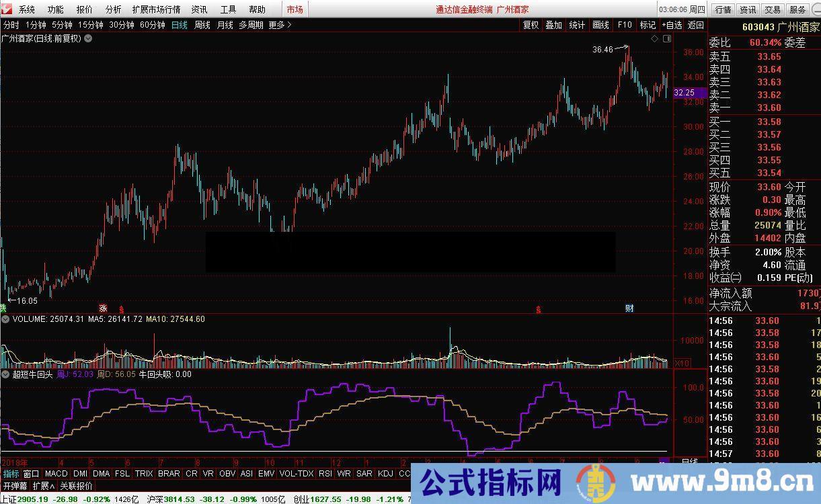Select VOL-TDX indicator tab

click(297, 473)
